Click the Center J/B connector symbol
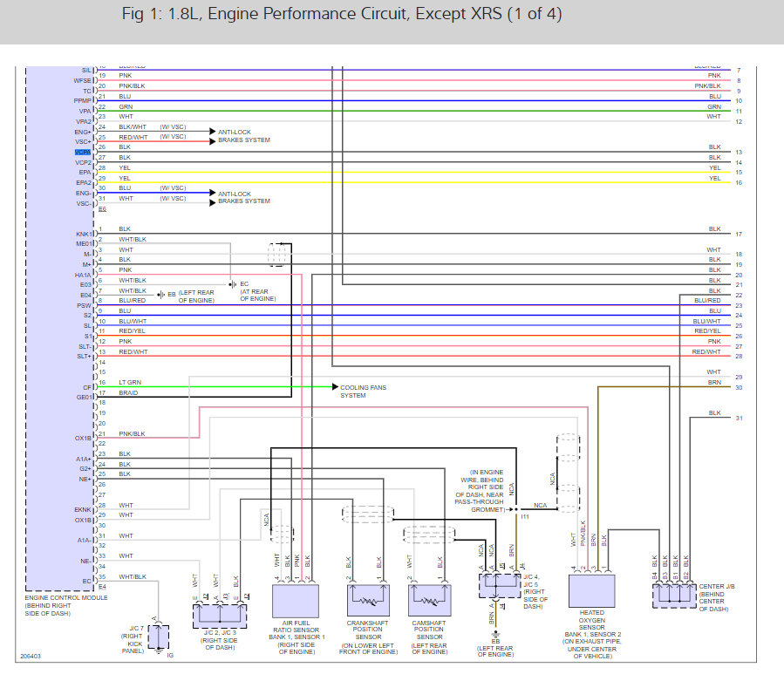This screenshot has height=681, width=784. 673,596
